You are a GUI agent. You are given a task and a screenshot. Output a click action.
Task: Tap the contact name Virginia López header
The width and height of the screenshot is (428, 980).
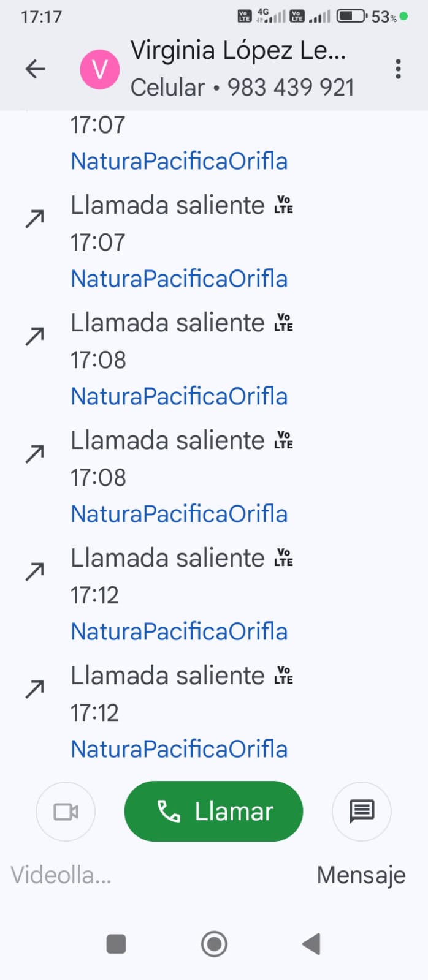[238, 51]
